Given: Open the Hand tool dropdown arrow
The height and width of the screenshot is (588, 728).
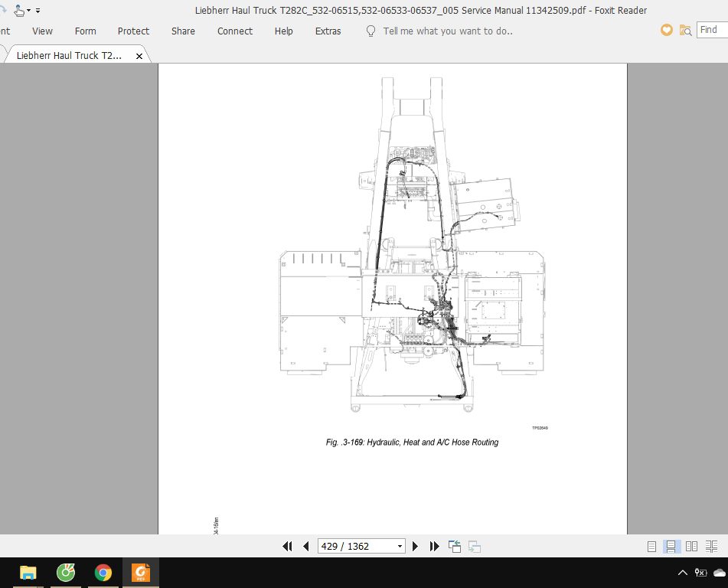Looking at the screenshot, I should tap(28, 10).
